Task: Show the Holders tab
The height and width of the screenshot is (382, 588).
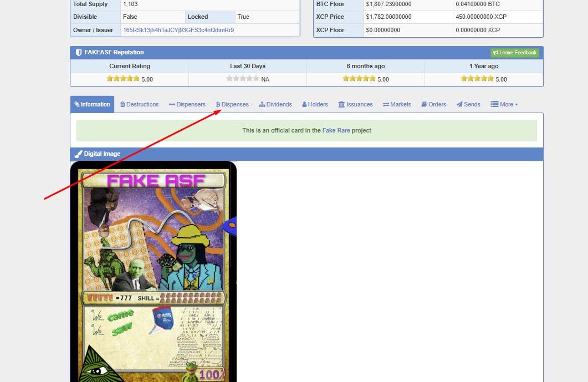Action: tap(315, 104)
